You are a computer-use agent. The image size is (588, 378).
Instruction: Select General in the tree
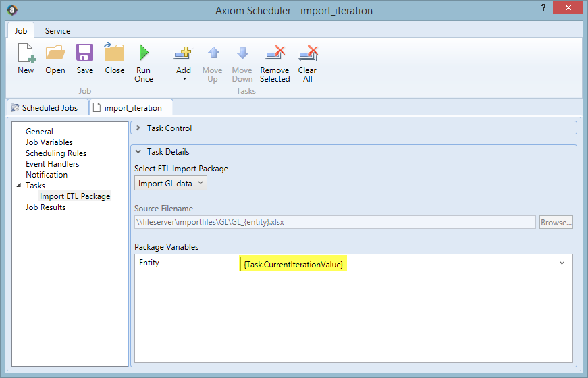(x=39, y=131)
